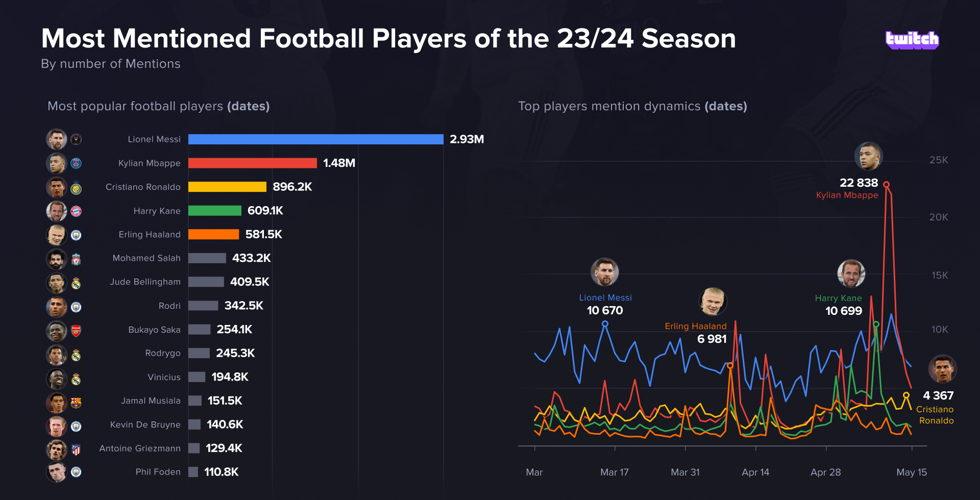The image size is (980, 500).
Task: Click the PSG crest beside Kylian Mbappe
Action: pyautogui.click(x=76, y=163)
